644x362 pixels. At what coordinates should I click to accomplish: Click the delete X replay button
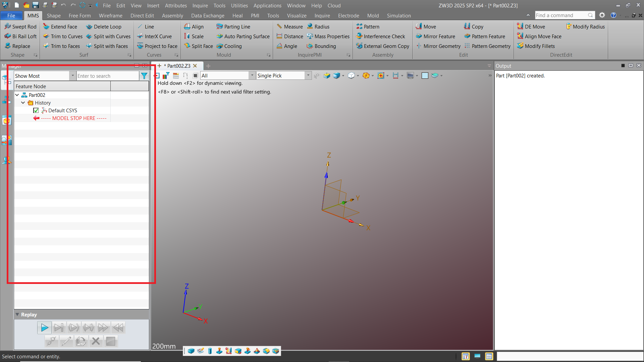click(x=96, y=341)
